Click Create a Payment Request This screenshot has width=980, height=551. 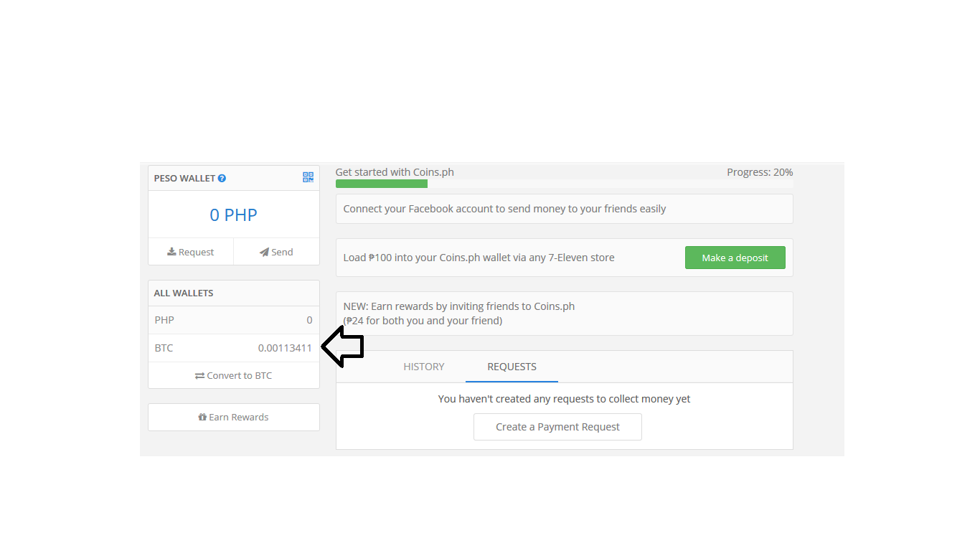(x=557, y=427)
